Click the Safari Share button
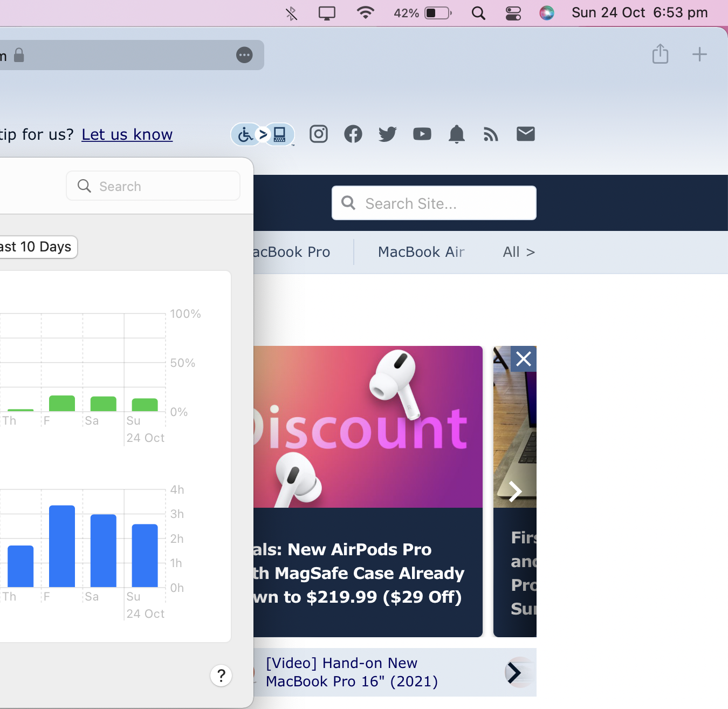This screenshot has height=709, width=728. point(660,54)
